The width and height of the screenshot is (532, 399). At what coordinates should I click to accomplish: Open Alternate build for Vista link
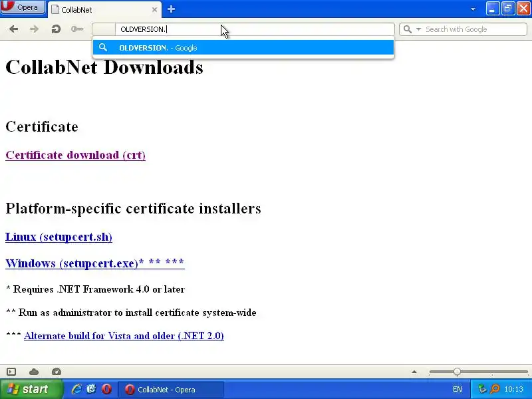(x=124, y=336)
